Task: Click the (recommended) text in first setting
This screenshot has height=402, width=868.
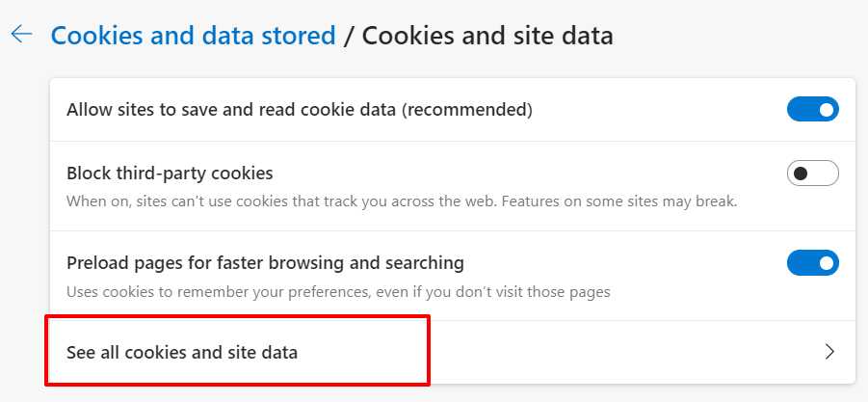Action: 466,110
